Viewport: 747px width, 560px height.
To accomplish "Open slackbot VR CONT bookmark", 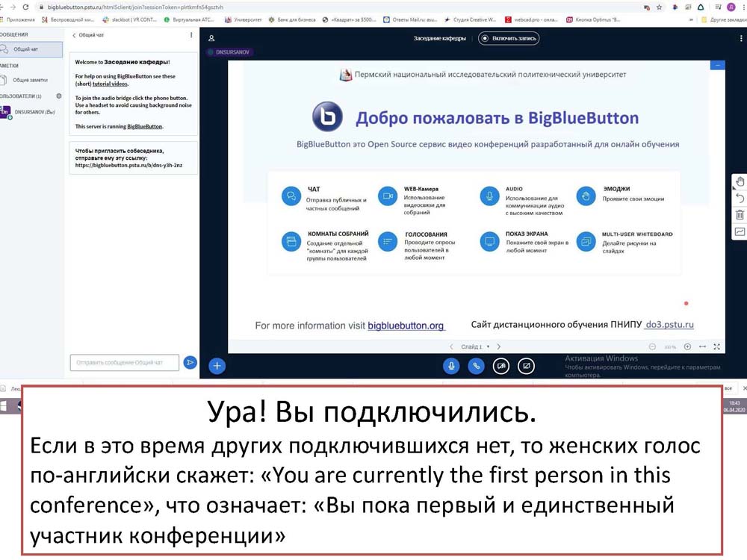I will click(129, 19).
